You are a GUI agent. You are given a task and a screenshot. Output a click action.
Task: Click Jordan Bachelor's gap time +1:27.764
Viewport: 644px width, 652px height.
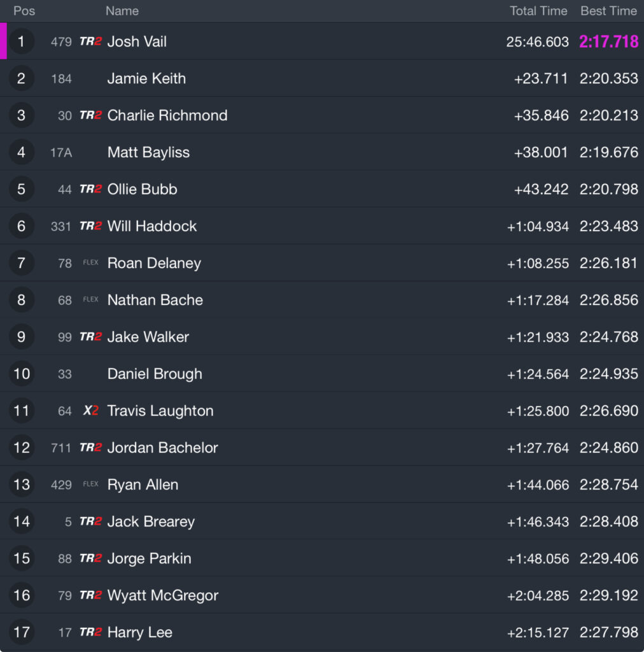pyautogui.click(x=538, y=448)
